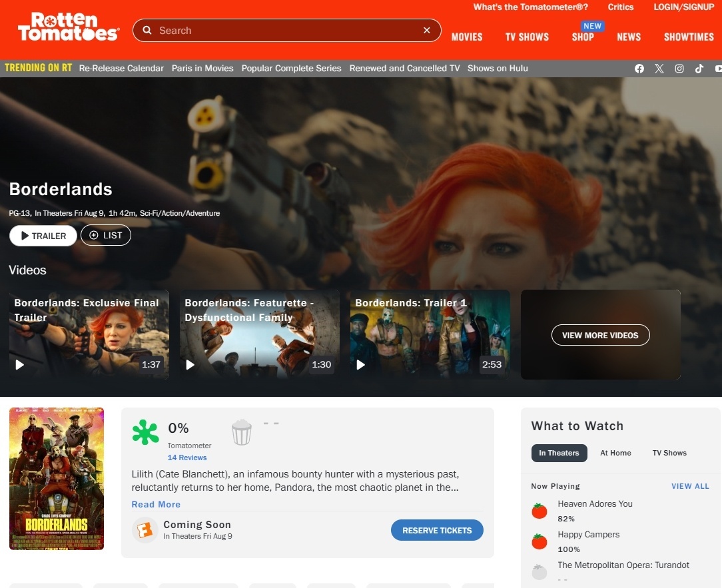Image resolution: width=722 pixels, height=588 pixels.
Task: Open the Movies menu
Action: [x=467, y=37]
